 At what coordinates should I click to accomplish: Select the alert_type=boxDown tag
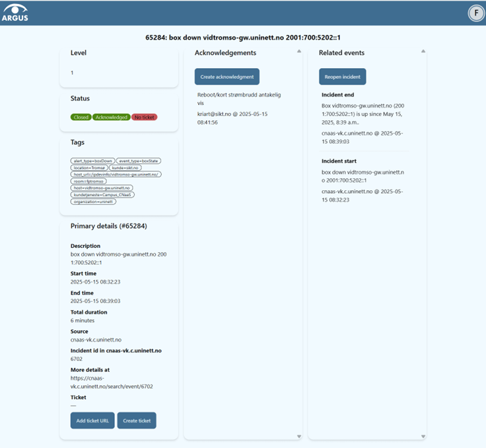(x=92, y=161)
